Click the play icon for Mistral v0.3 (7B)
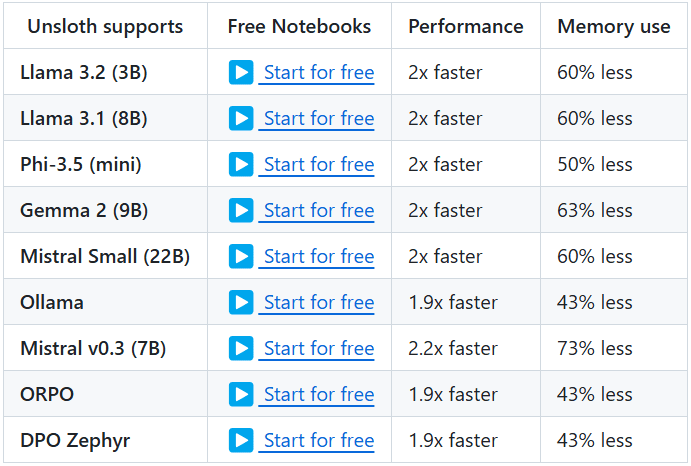The image size is (691, 466). pyautogui.click(x=241, y=348)
